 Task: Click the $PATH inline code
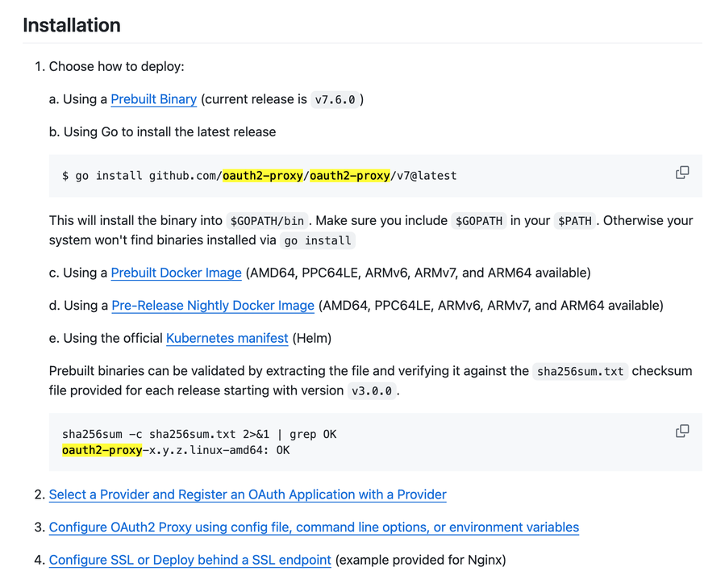coord(575,221)
